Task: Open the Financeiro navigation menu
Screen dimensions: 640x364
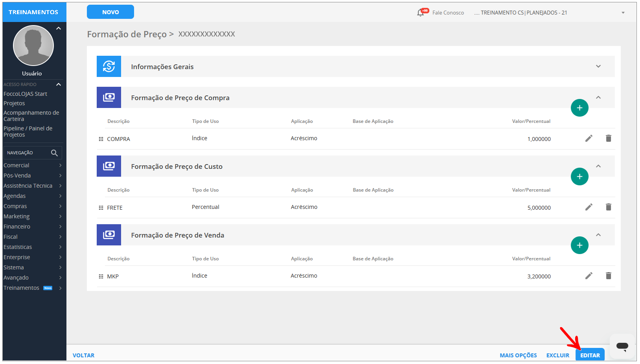Action: 32,227
